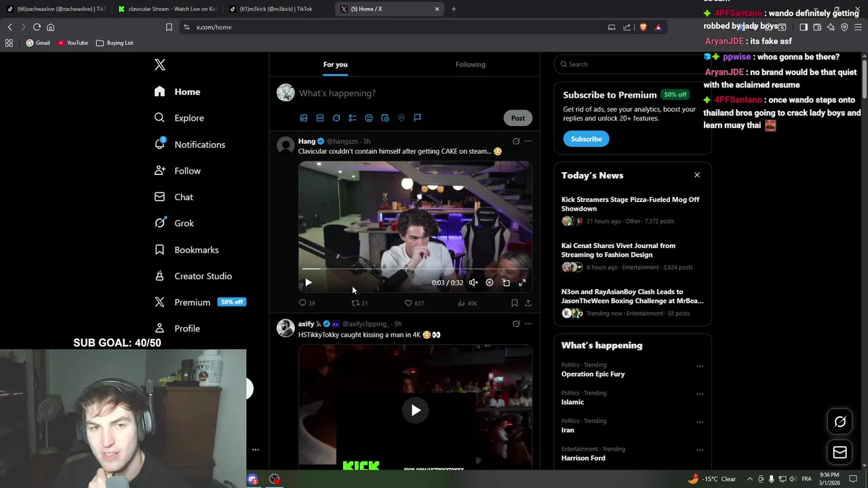Viewport: 868px width, 488px height.
Task: Click the X logo in sidebar
Action: click(159, 64)
